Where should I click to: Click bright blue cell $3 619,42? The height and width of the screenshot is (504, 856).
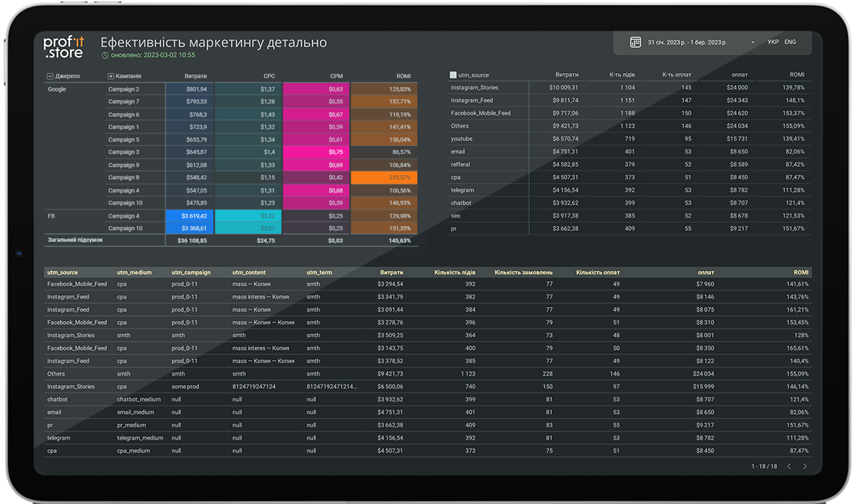coord(190,215)
